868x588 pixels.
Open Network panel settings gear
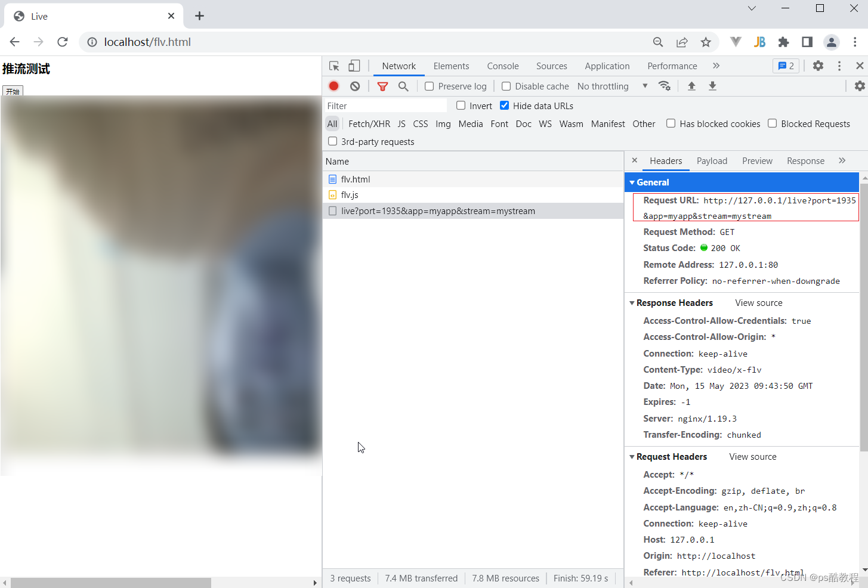point(860,86)
